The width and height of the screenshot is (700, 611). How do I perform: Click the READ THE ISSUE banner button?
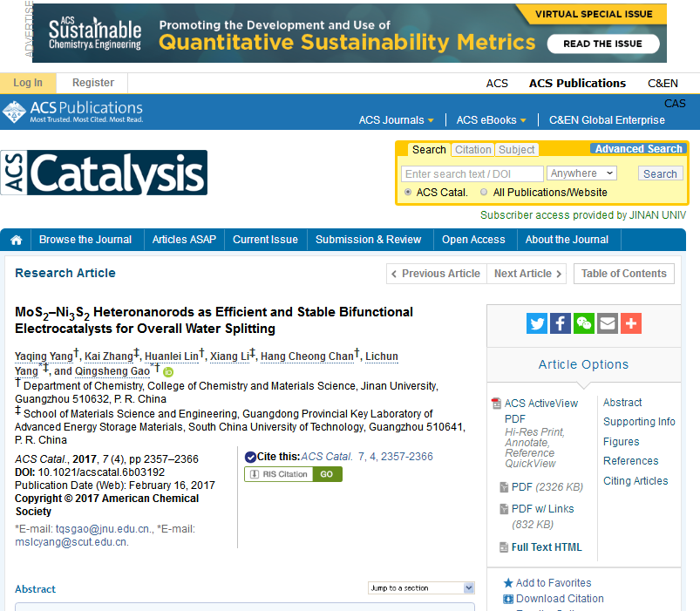(602, 44)
